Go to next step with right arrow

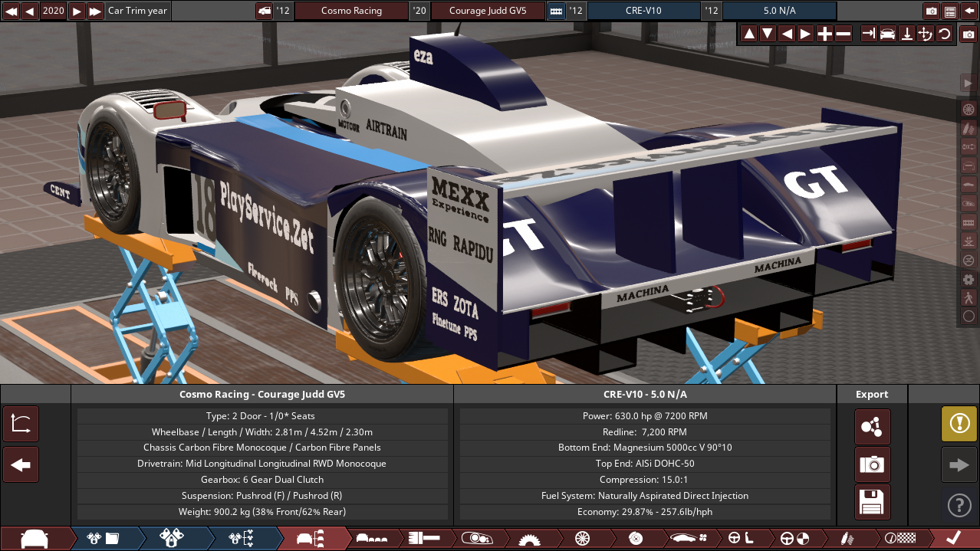(959, 464)
